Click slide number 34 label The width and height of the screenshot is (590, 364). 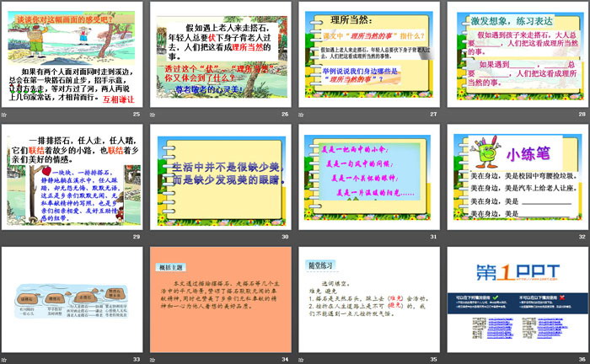[285, 360]
